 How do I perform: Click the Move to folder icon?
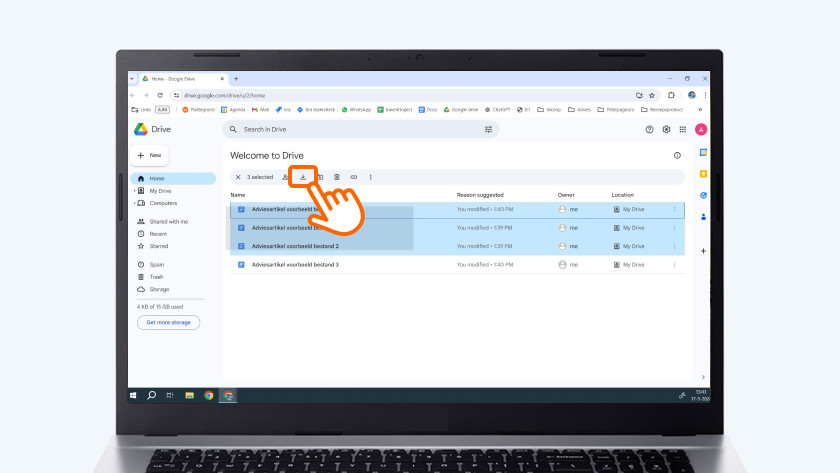click(x=320, y=177)
